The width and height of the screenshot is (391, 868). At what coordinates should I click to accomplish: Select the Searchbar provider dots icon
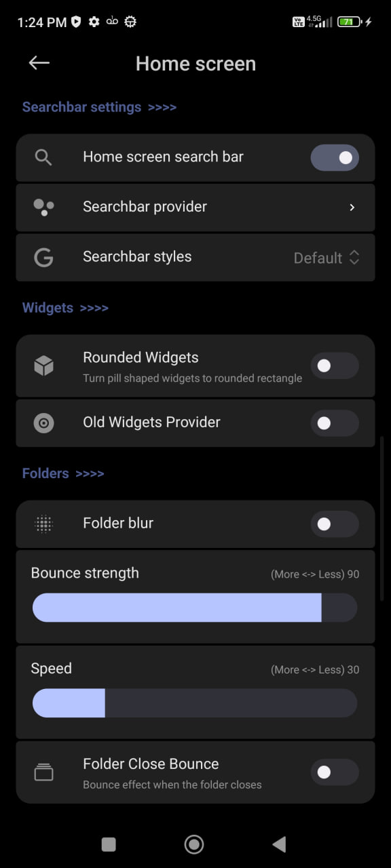(43, 208)
